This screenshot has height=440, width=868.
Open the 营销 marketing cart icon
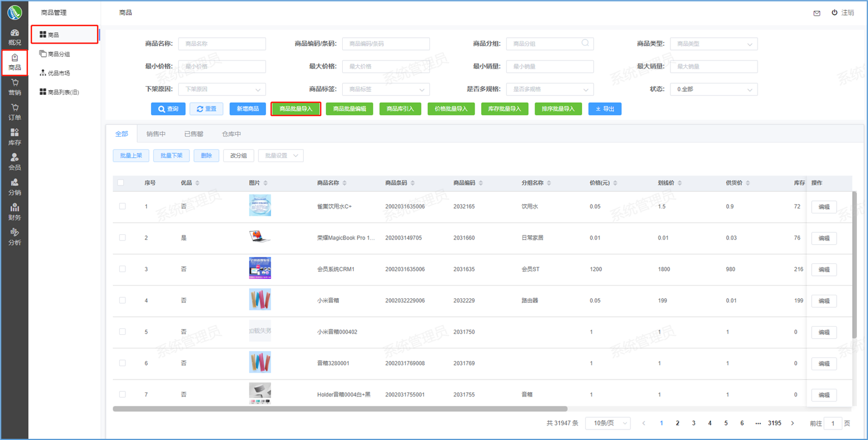(15, 87)
